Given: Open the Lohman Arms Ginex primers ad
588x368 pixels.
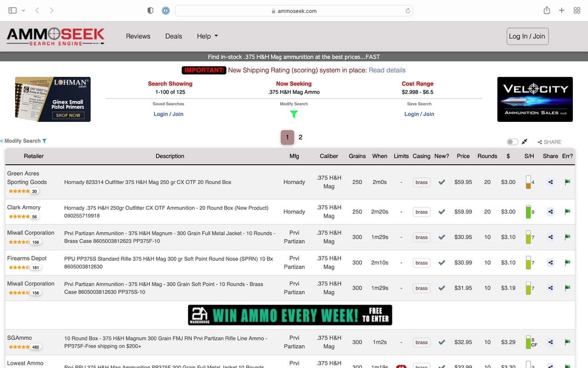Looking at the screenshot, I should tap(53, 99).
